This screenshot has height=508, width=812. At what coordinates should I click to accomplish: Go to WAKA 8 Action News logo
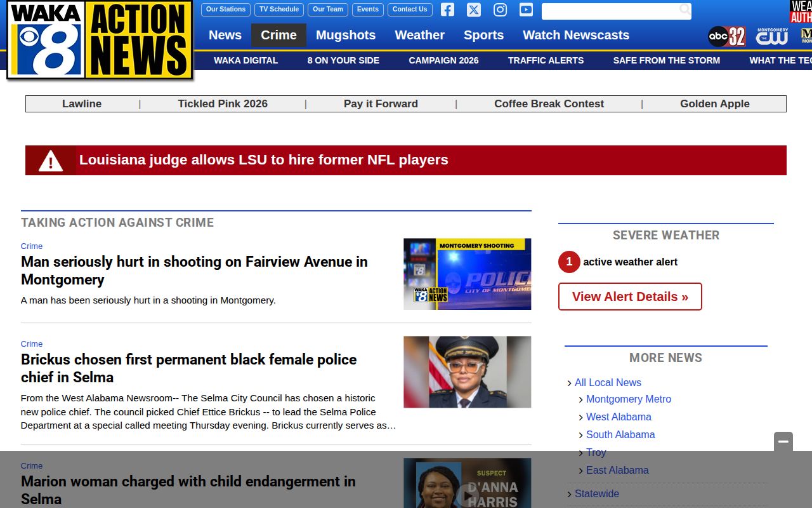[x=100, y=40]
